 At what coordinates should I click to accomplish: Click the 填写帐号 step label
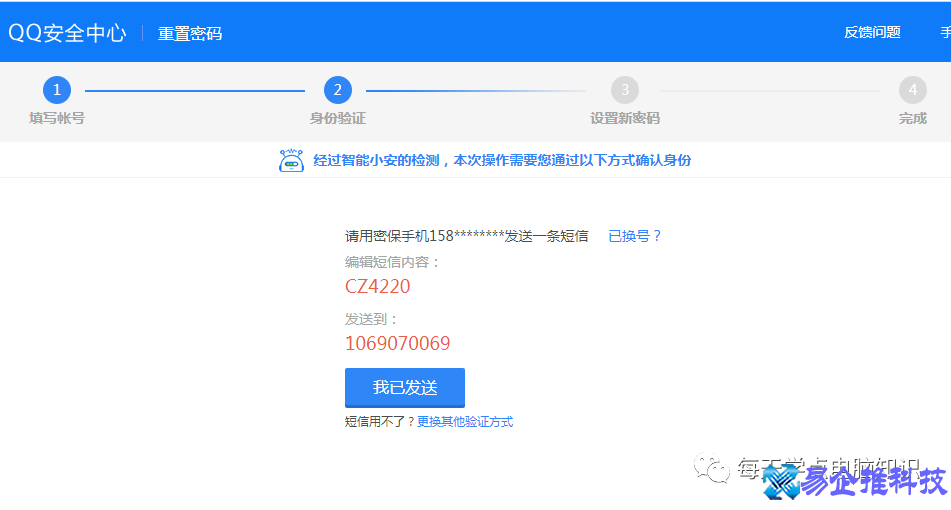pos(57,118)
